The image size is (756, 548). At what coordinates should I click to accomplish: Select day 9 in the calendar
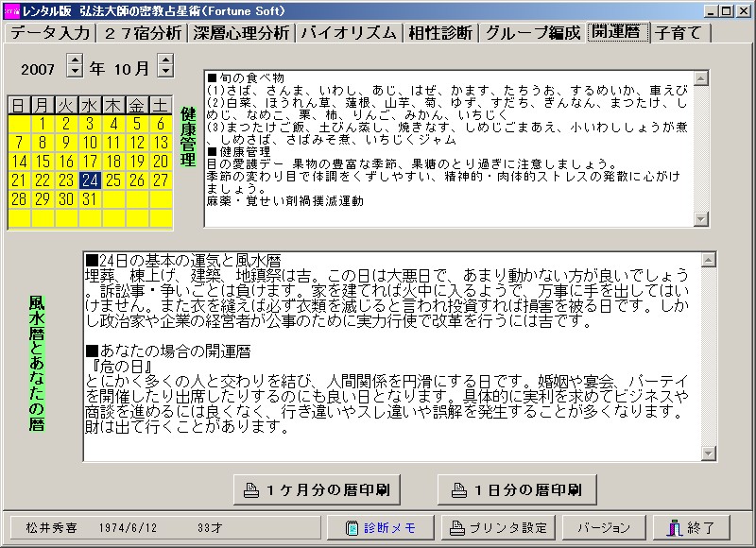coord(66,143)
